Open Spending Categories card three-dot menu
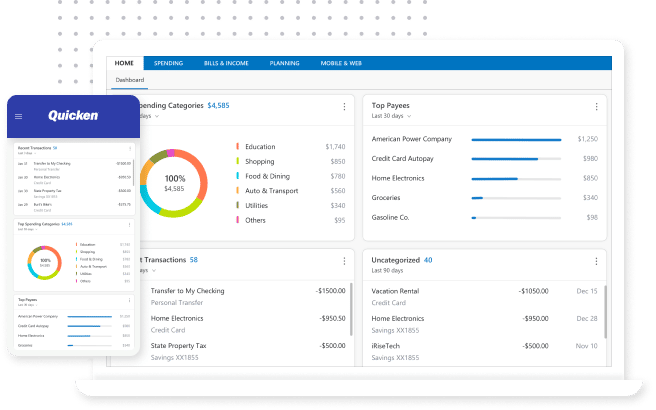Viewport: 656px width, 410px height. pos(344,107)
